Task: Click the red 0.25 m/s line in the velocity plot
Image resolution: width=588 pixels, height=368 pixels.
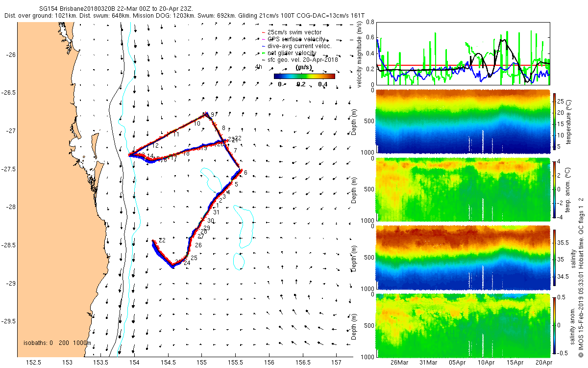Action: pyautogui.click(x=463, y=65)
